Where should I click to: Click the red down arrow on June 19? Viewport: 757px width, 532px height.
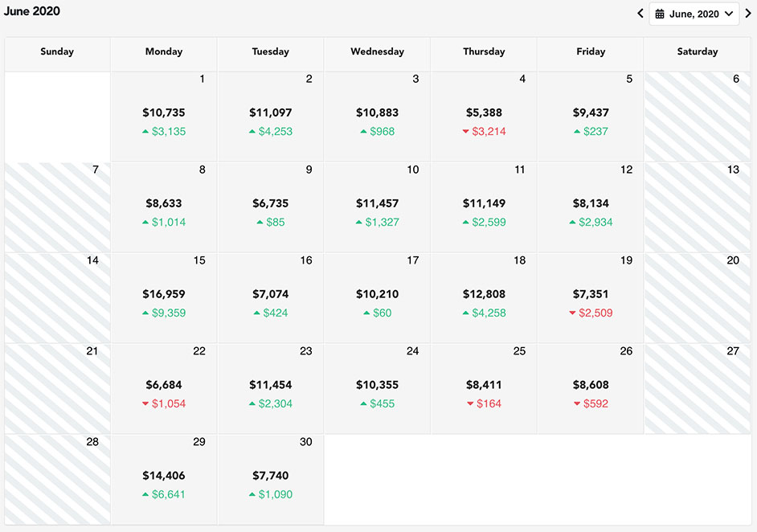click(572, 313)
